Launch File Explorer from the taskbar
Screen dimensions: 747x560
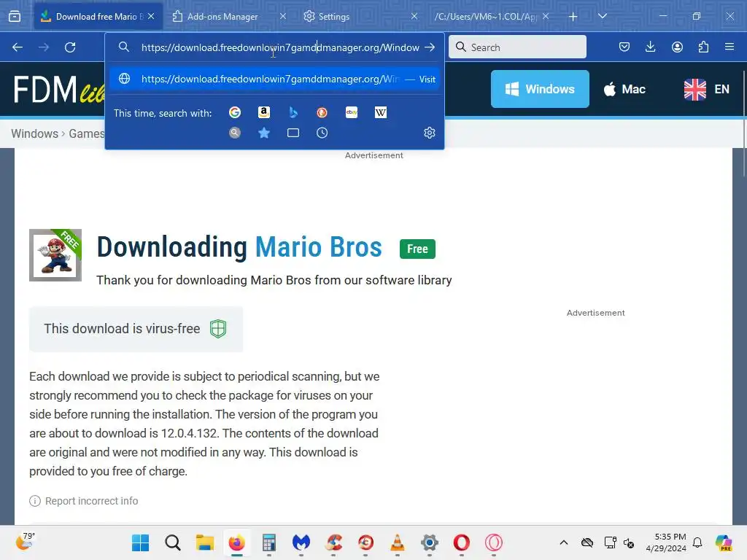pyautogui.click(x=205, y=542)
